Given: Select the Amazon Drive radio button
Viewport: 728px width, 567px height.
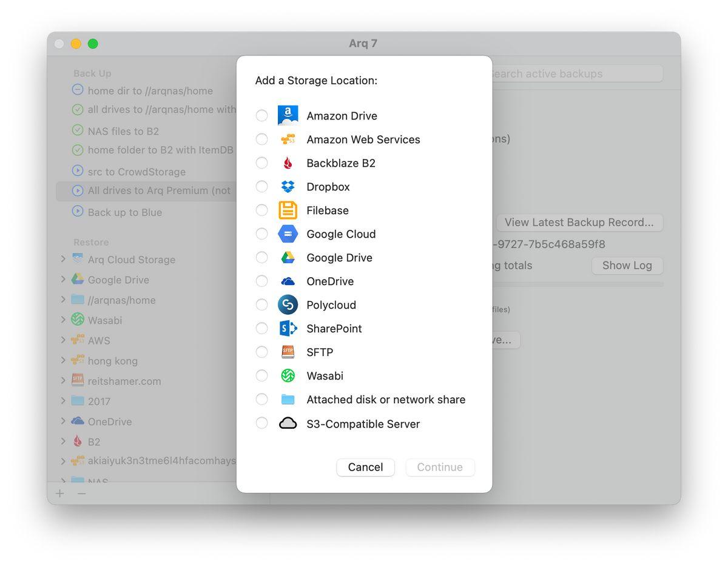Looking at the screenshot, I should coord(261,115).
